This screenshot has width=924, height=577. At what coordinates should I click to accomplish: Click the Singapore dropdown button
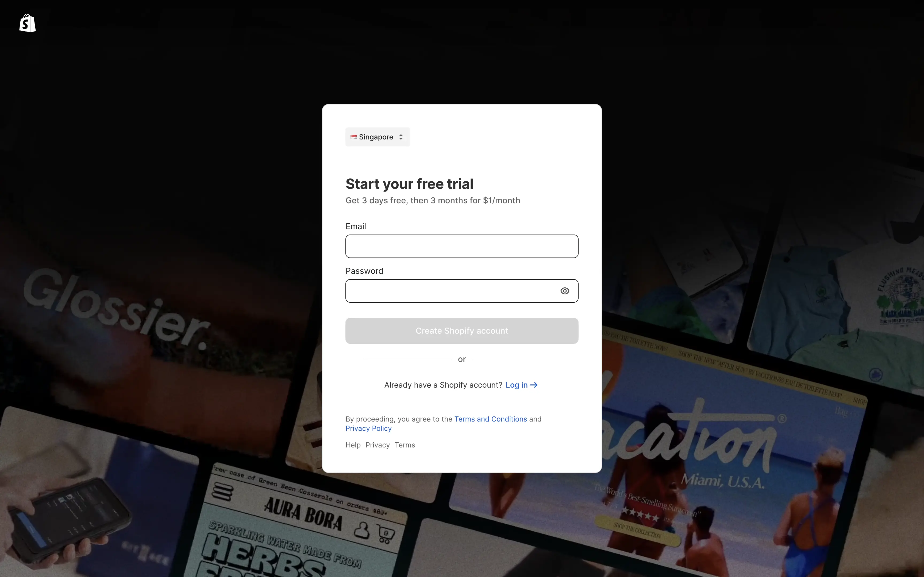point(377,137)
